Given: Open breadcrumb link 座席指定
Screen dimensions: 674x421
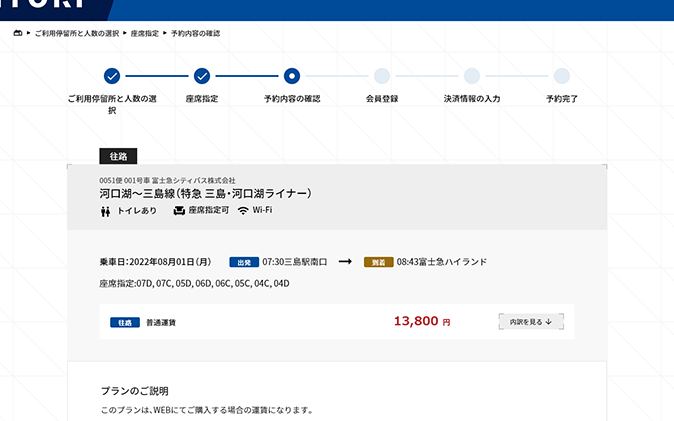Looking at the screenshot, I should pyautogui.click(x=145, y=33).
